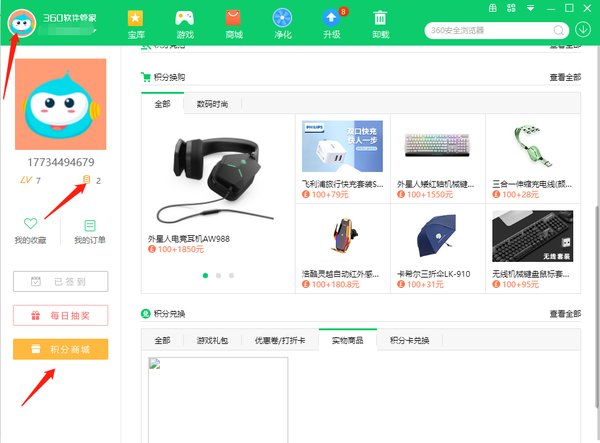Select the third carousel dot
This screenshot has width=600, height=443.
[232, 275]
